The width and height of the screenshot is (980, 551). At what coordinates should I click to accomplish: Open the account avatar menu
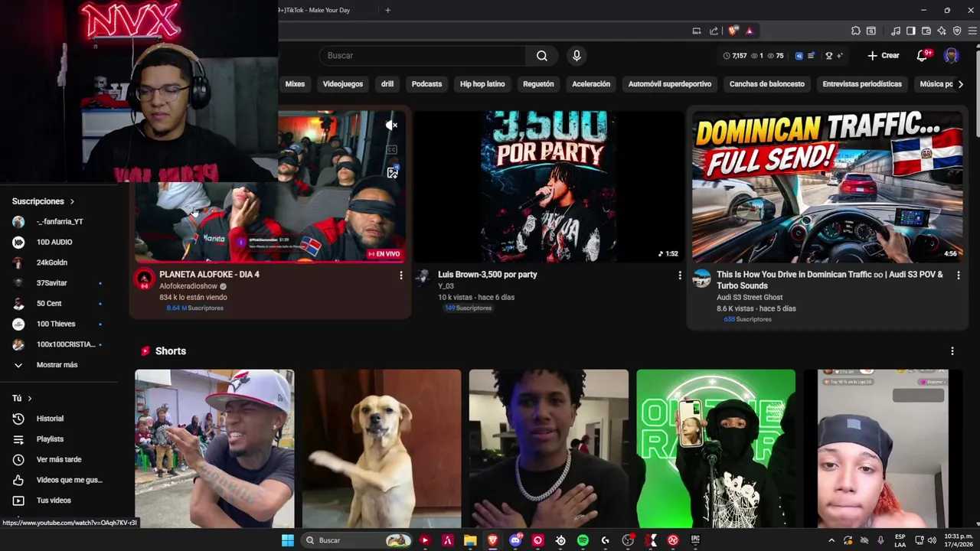click(x=951, y=55)
